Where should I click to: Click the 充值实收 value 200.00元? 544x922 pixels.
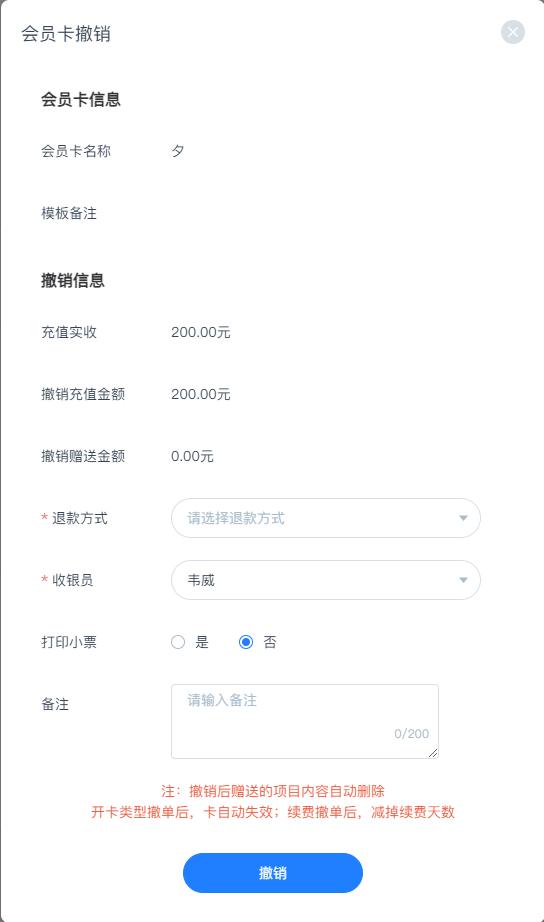coord(201,332)
